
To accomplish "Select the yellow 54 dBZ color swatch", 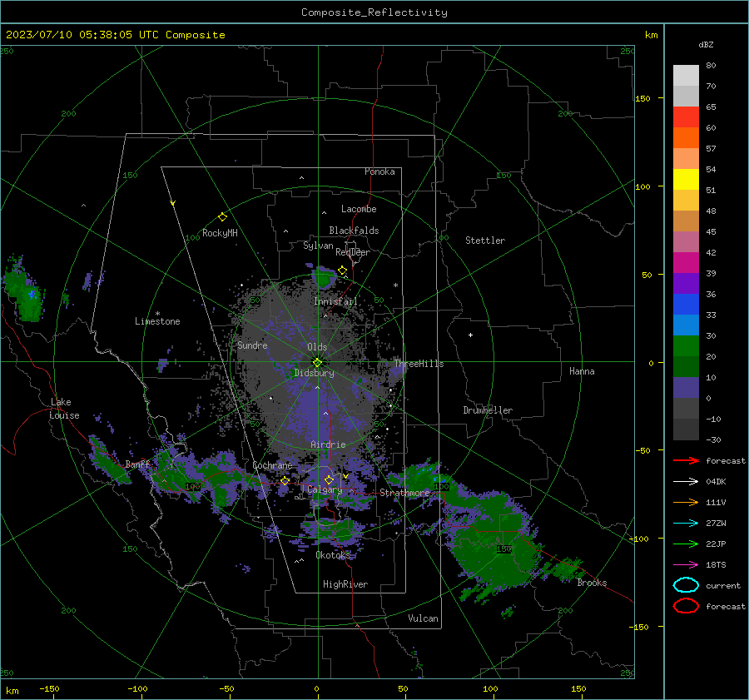I will [x=686, y=179].
